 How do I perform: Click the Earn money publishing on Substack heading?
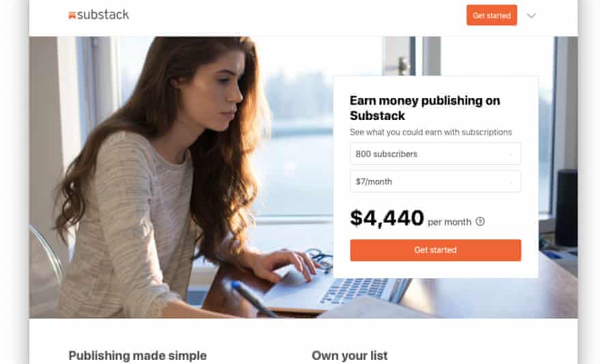(425, 108)
